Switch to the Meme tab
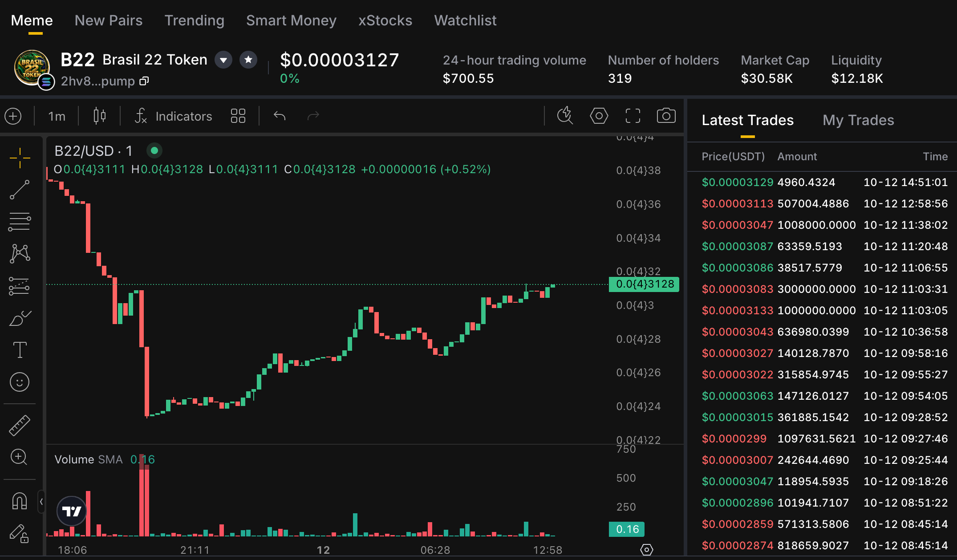 click(32, 20)
